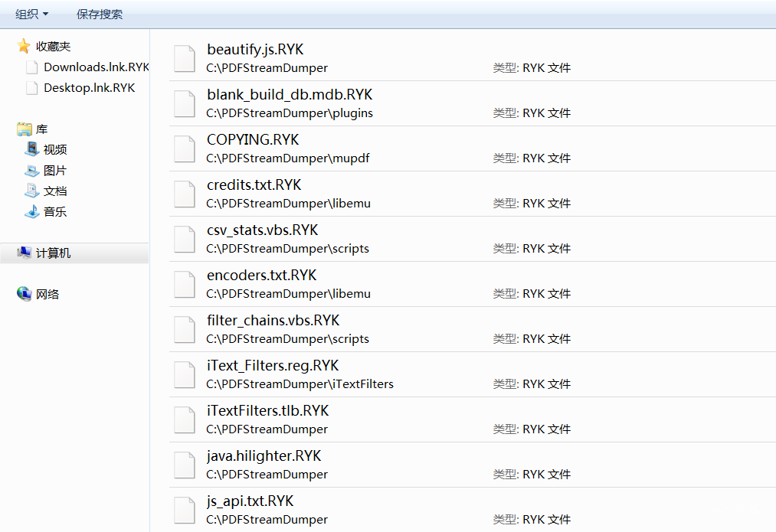Viewport: 776px width, 532px height.
Task: Select file name java.hilighter.RYK
Action: point(264,456)
